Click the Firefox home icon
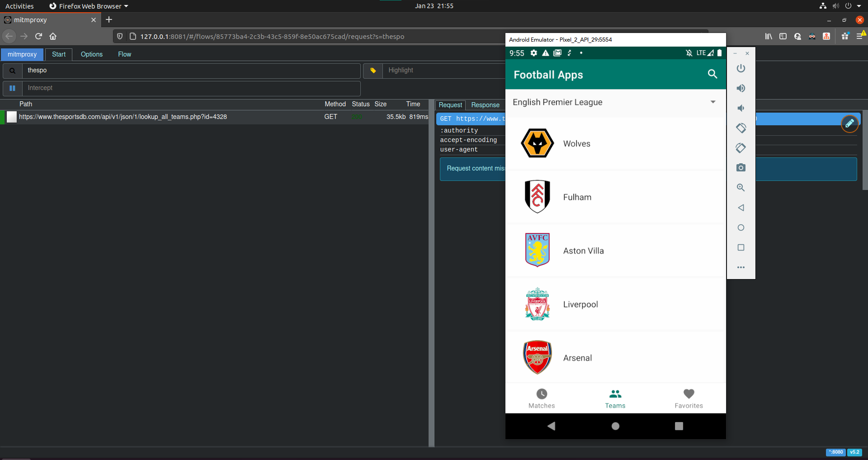The height and width of the screenshot is (460, 868). pos(53,36)
